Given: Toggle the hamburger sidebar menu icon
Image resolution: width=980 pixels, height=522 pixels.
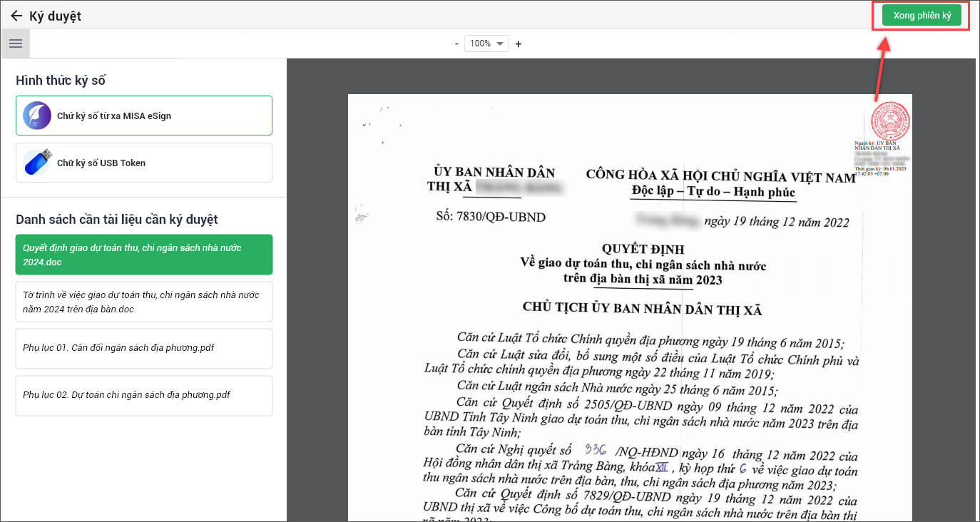Looking at the screenshot, I should [15, 43].
